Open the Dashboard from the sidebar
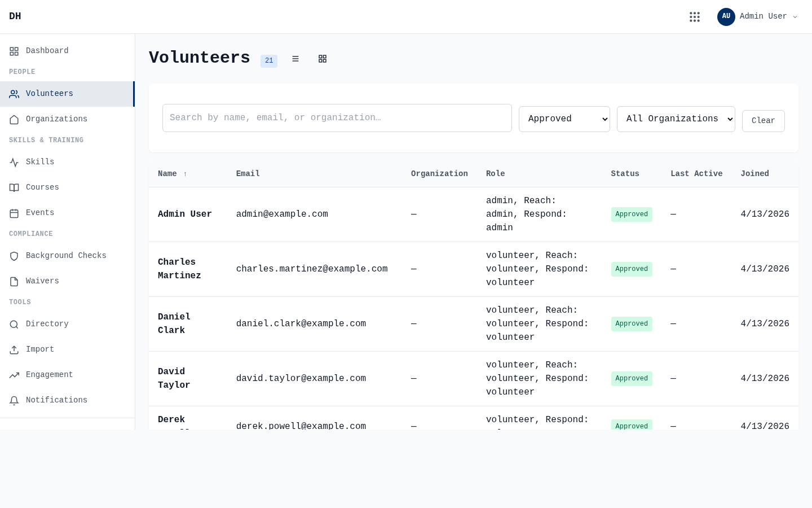812x508 pixels. (47, 51)
